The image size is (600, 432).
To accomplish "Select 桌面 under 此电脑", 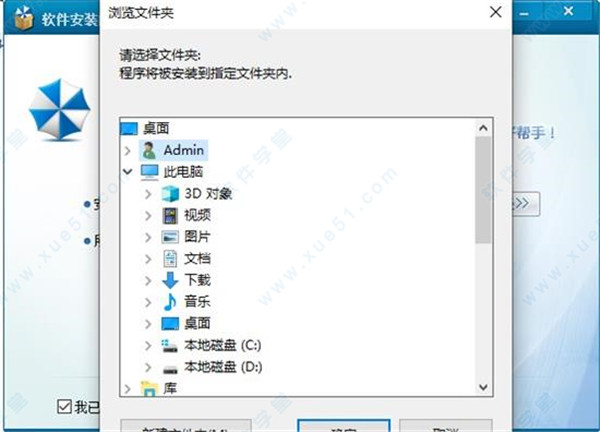I will point(197,324).
